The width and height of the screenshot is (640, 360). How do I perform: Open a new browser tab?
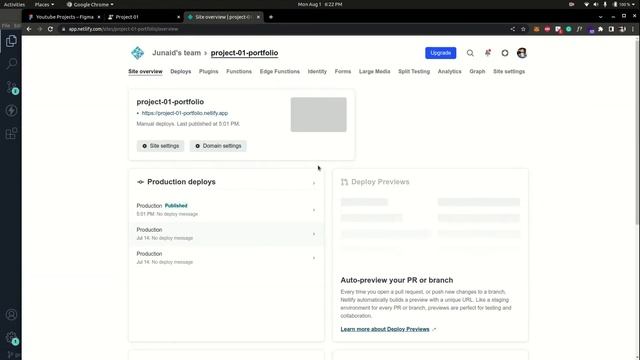[271, 17]
